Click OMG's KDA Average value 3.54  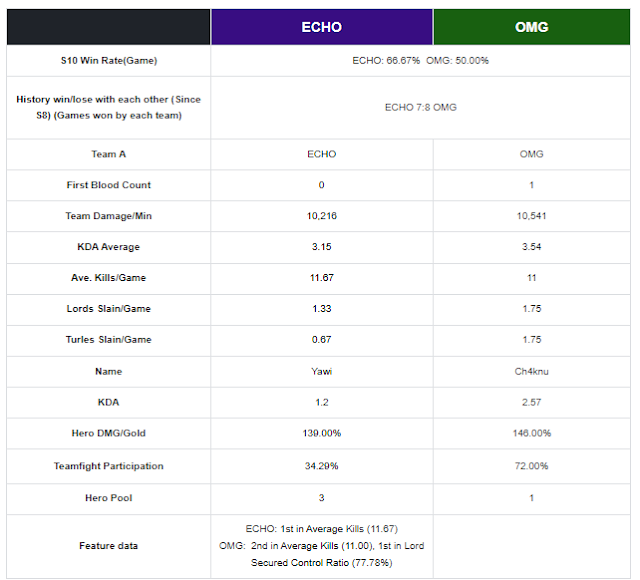[531, 247]
